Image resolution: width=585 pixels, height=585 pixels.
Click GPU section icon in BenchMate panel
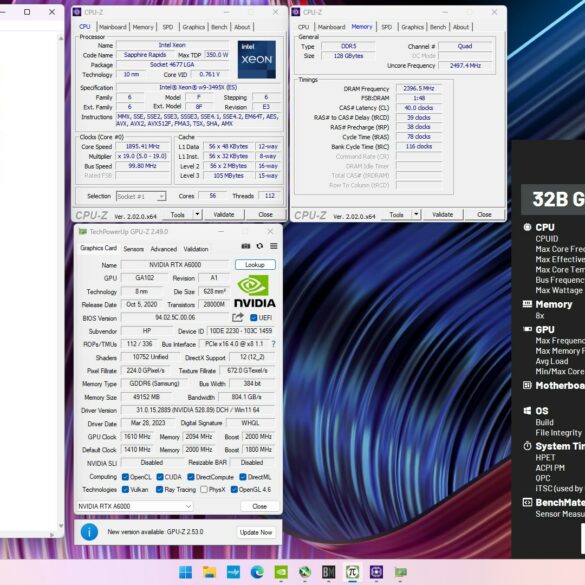527,329
